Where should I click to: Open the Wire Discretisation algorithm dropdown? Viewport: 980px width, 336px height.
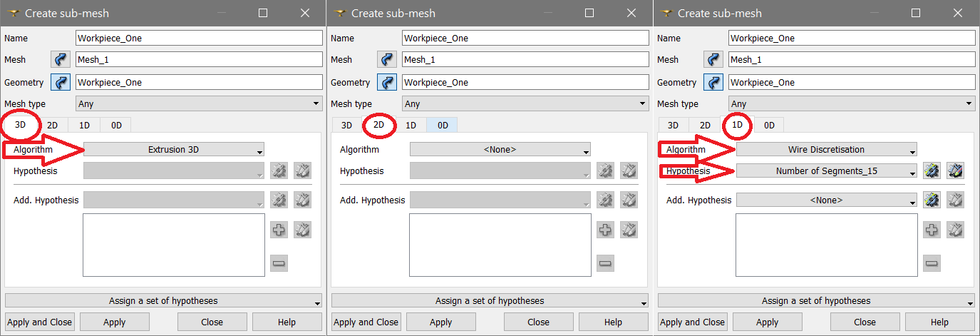pyautogui.click(x=826, y=150)
